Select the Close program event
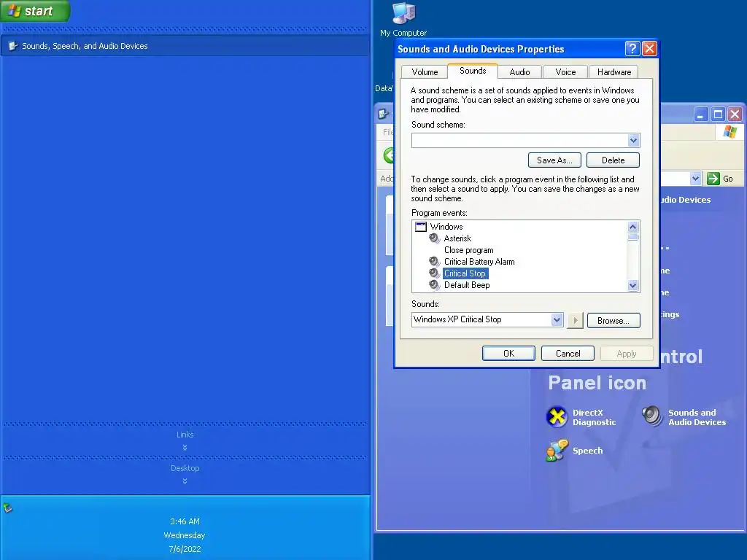The image size is (747, 560). click(469, 250)
